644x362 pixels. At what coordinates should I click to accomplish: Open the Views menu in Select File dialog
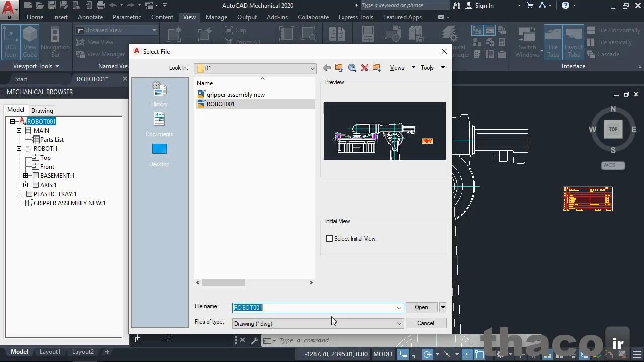[403, 68]
